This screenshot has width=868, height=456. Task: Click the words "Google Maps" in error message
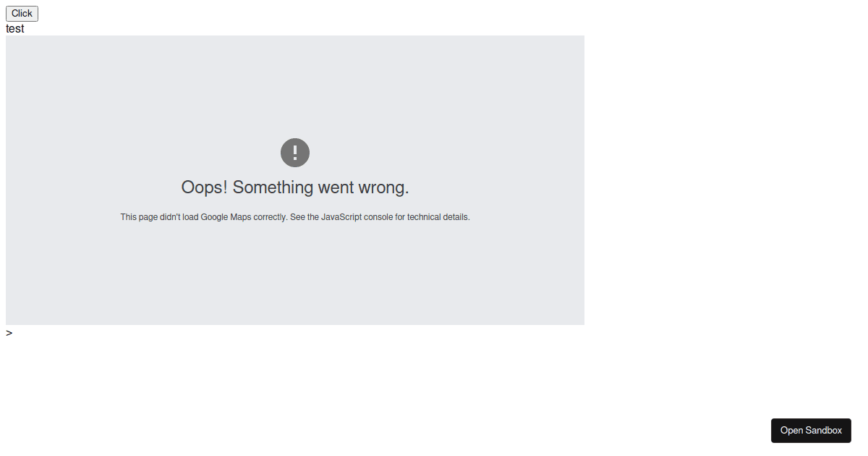tap(226, 217)
